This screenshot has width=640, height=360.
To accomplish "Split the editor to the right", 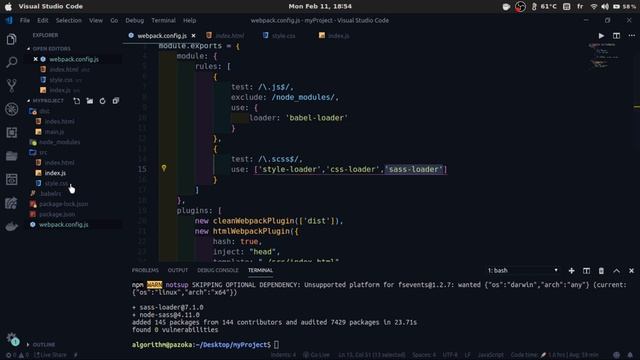I will pyautogui.click(x=616, y=36).
